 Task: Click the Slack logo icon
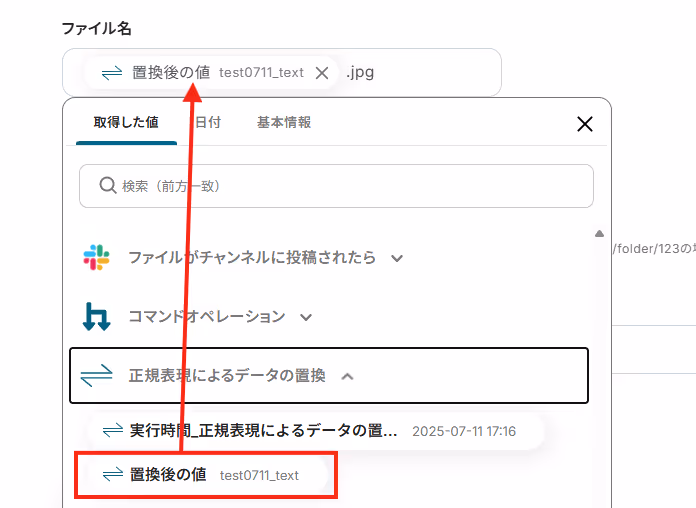96,258
